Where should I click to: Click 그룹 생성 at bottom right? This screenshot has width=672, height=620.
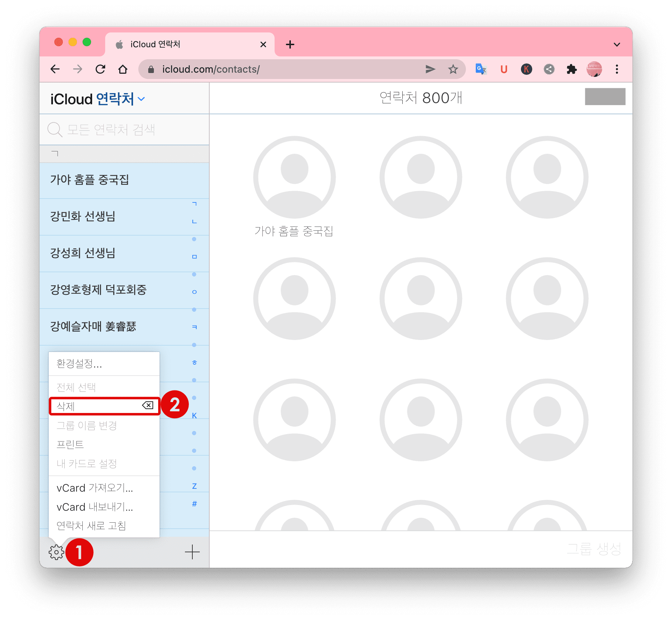[x=594, y=549]
